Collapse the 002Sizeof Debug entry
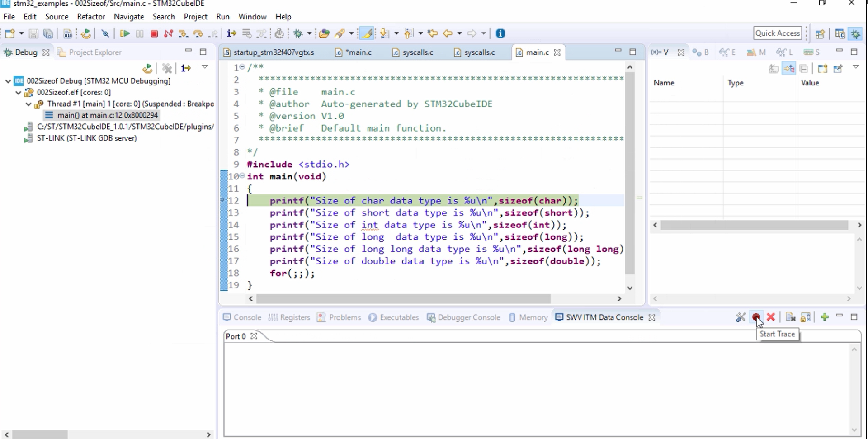 click(8, 81)
